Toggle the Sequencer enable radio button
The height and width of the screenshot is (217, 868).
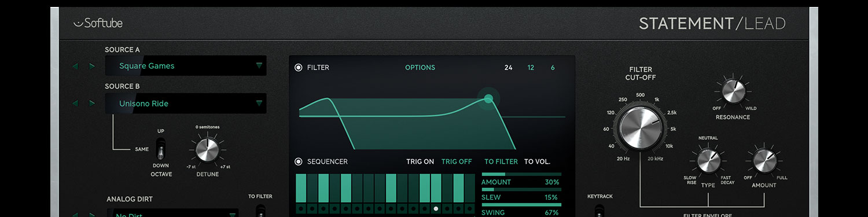click(x=299, y=161)
